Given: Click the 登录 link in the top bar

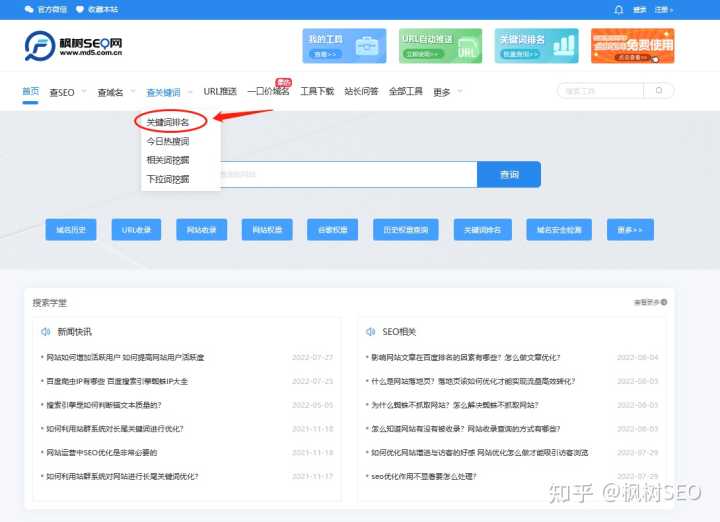Looking at the screenshot, I should point(639,10).
